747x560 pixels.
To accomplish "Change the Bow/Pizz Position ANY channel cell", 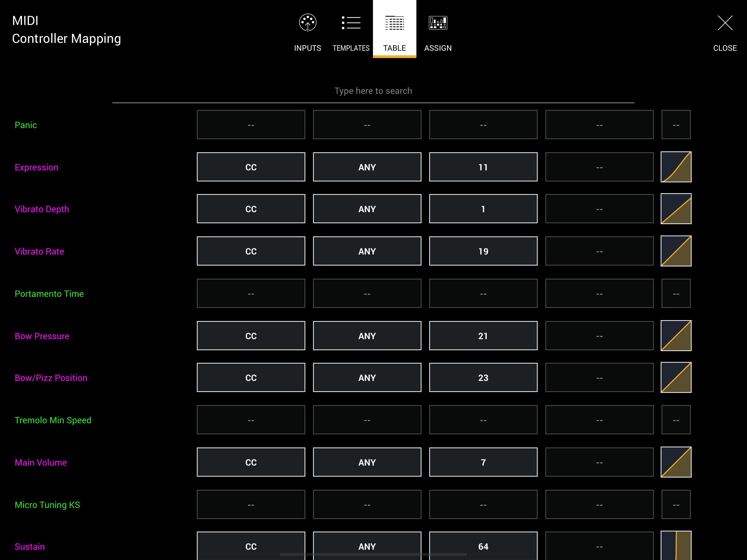I will (367, 377).
